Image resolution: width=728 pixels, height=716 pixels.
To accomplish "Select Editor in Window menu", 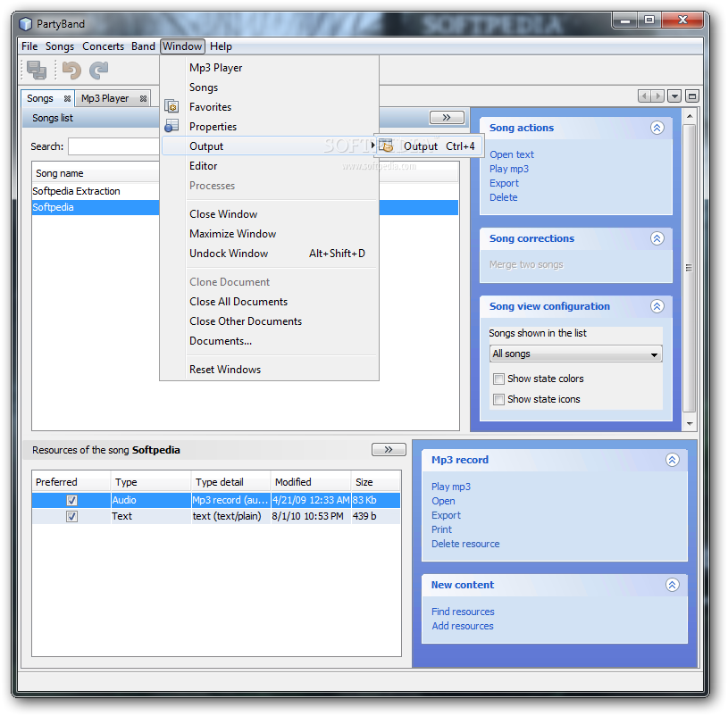I will (x=269, y=166).
